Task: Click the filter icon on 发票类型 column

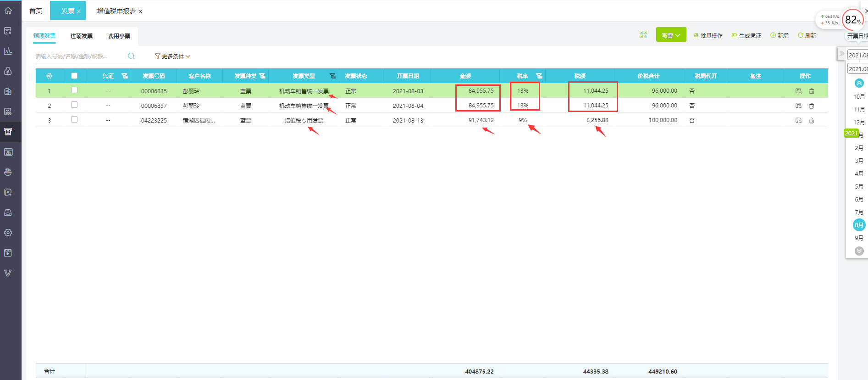Action: click(332, 76)
